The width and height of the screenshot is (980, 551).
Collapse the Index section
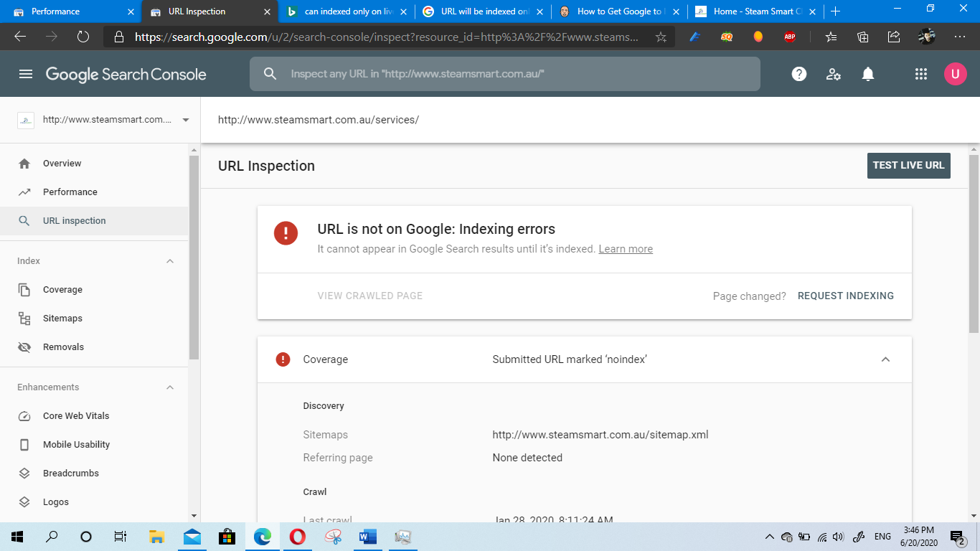click(170, 261)
